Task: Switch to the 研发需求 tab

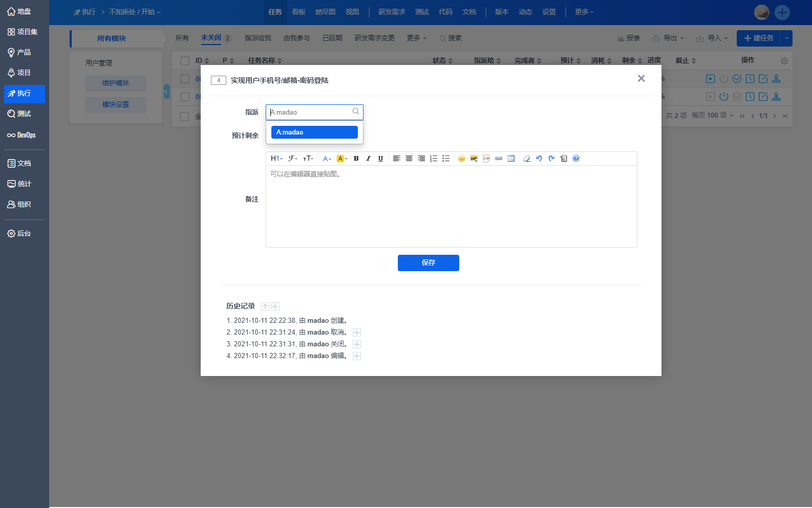Action: tap(392, 12)
